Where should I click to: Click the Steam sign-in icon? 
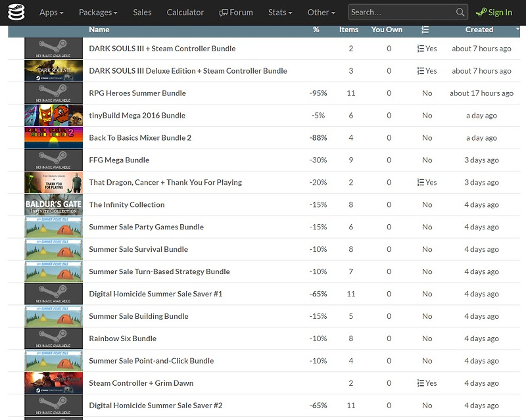(x=481, y=12)
